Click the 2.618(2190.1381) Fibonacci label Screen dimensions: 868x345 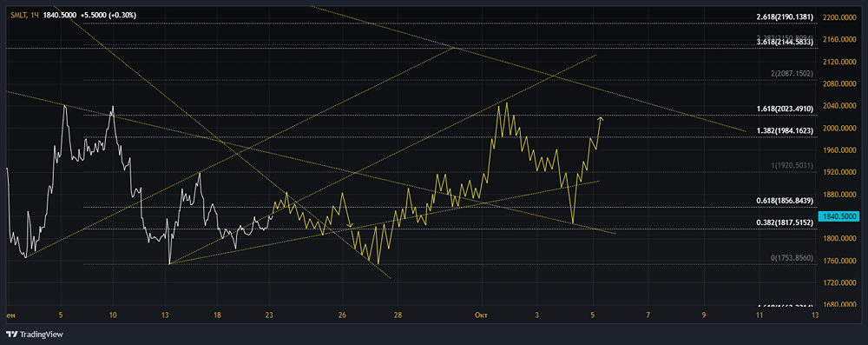[785, 17]
